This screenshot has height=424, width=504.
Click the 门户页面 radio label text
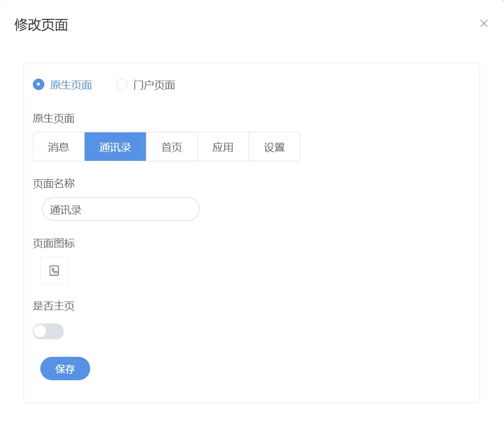154,85
